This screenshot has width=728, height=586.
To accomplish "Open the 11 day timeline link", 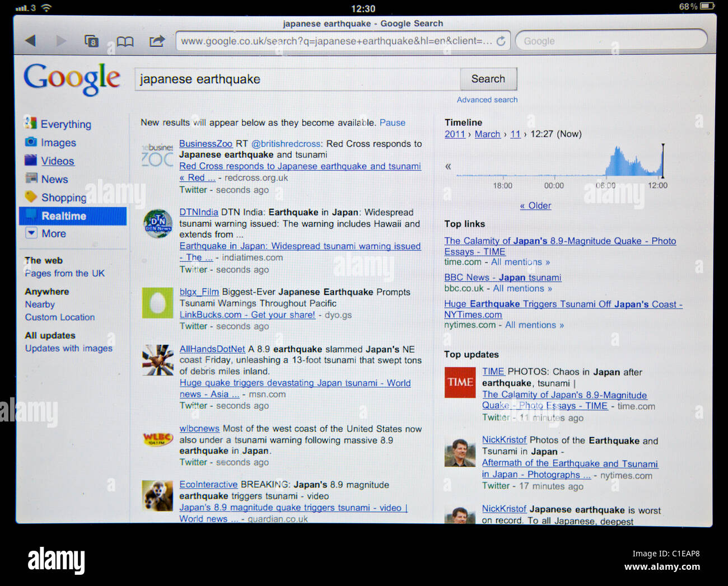I will tap(515, 134).
